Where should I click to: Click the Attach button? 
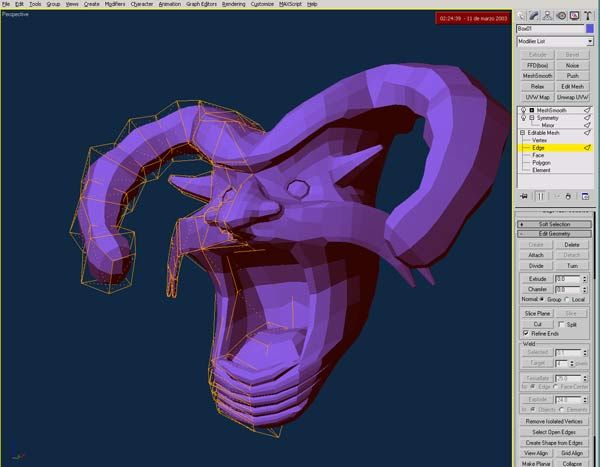pos(536,255)
